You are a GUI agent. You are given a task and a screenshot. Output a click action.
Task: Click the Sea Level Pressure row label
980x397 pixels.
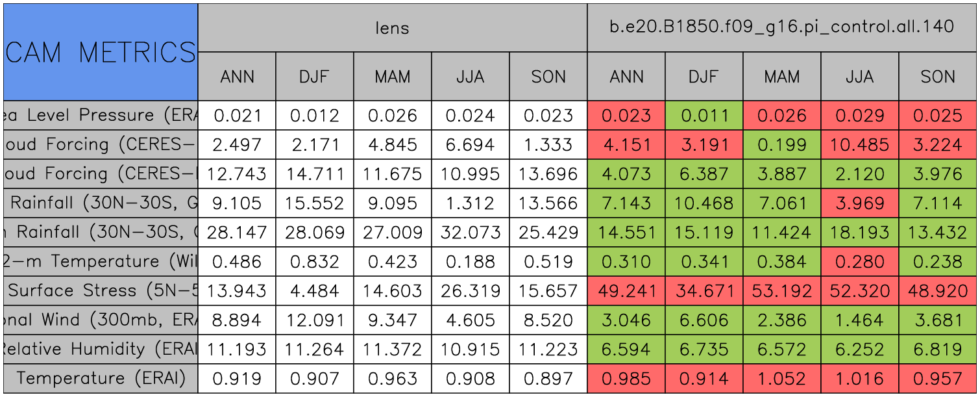101,116
